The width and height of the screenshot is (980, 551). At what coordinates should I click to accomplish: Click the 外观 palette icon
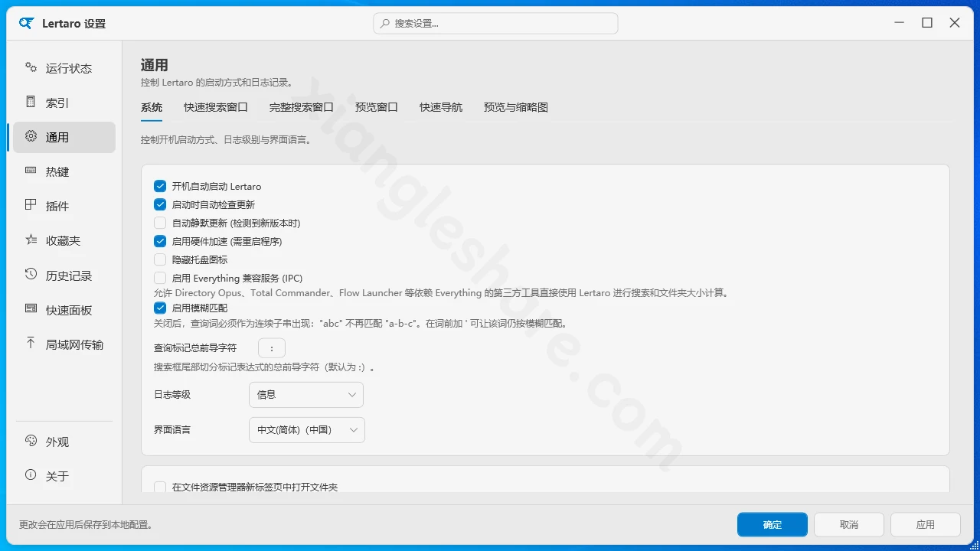pos(31,441)
